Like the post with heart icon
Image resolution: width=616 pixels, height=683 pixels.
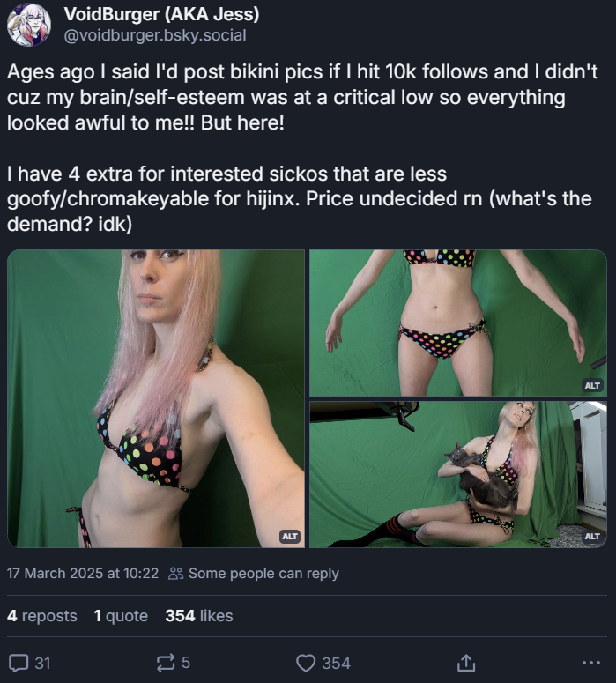coord(306,664)
